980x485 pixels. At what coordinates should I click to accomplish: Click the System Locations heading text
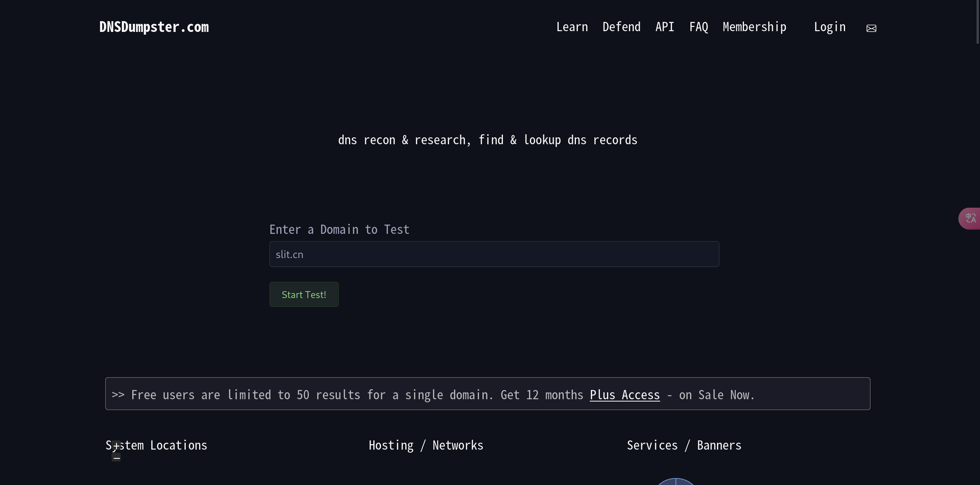coord(169,445)
